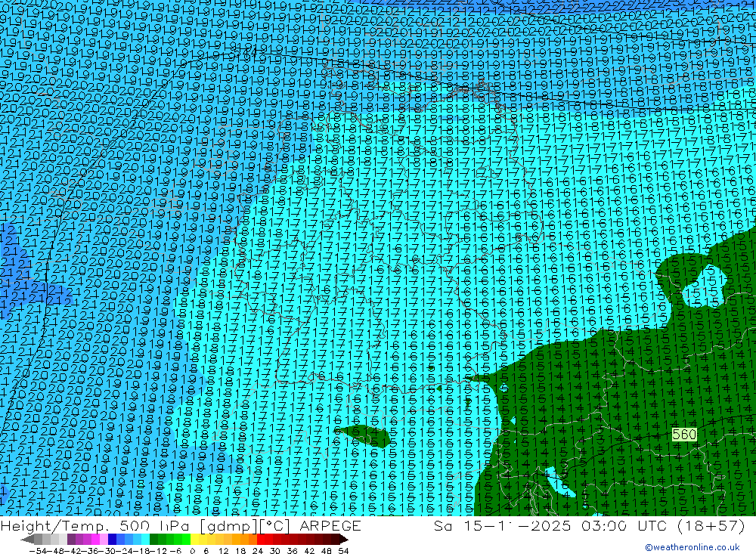This screenshot has height=554, width=756.
Task: Pick the cyan swatch in temperature legend
Action: coord(146,539)
